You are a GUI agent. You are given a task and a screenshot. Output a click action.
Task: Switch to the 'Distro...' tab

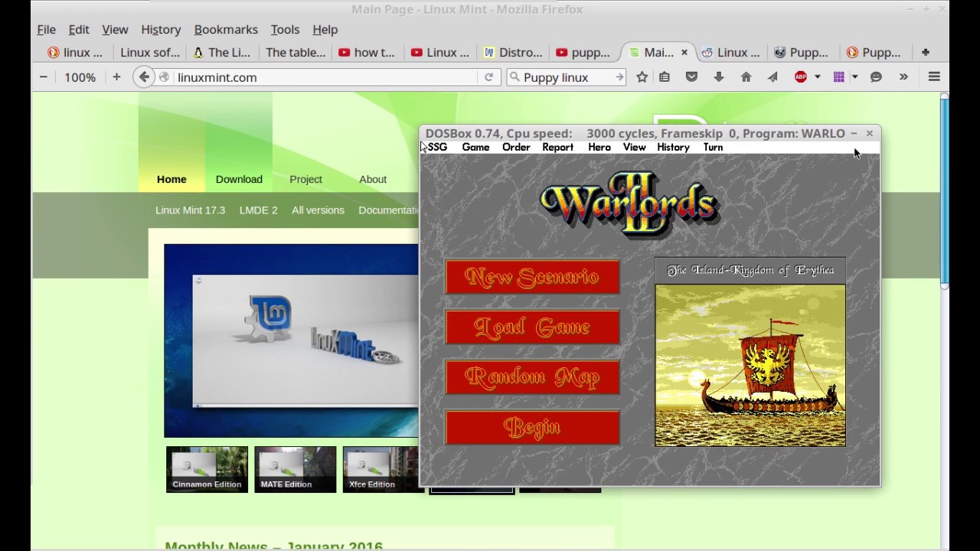(x=513, y=52)
